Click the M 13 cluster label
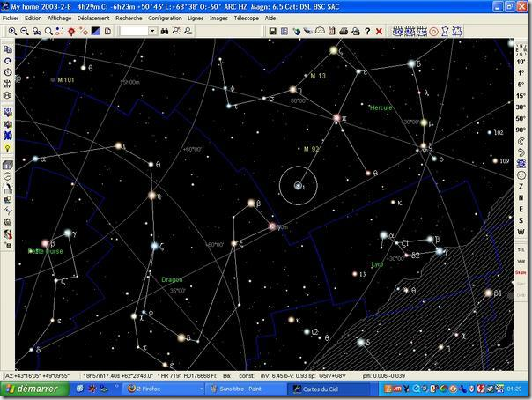Image resolution: width=532 pixels, height=400 pixels. click(x=318, y=76)
